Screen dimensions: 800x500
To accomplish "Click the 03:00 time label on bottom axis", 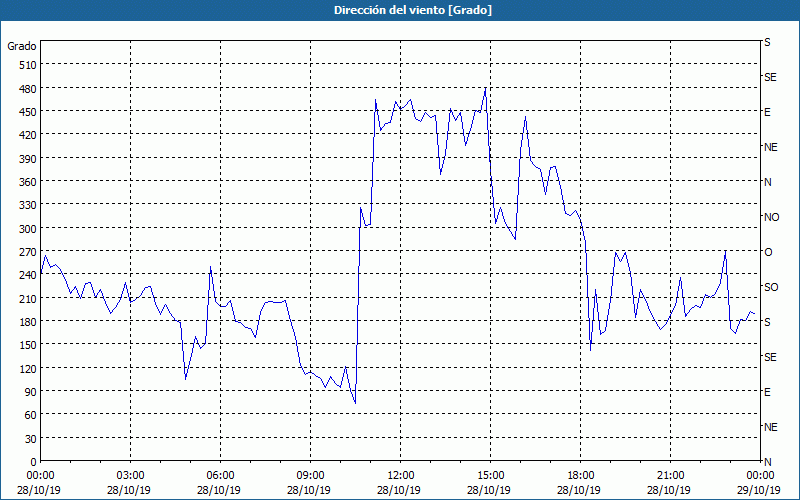I will (131, 476).
